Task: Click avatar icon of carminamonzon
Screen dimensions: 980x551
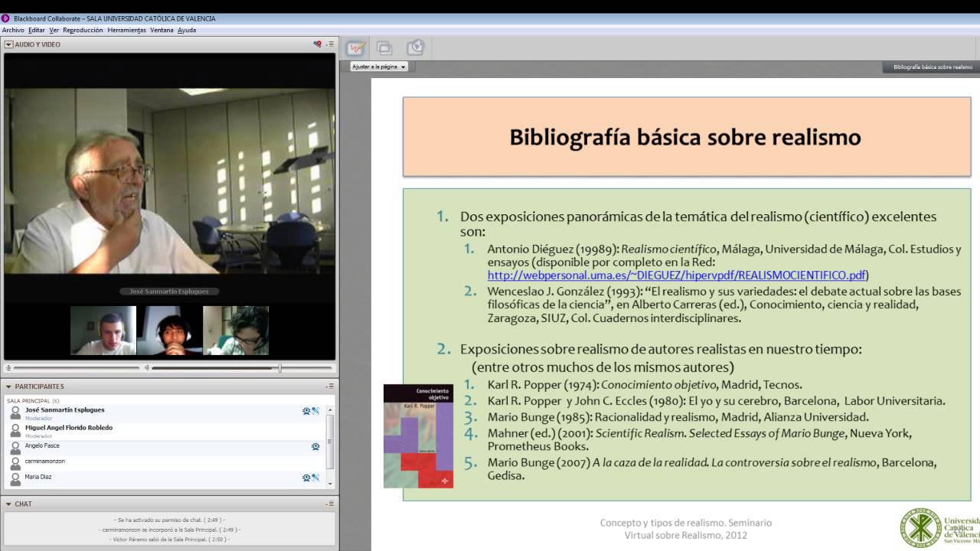Action: point(15,464)
